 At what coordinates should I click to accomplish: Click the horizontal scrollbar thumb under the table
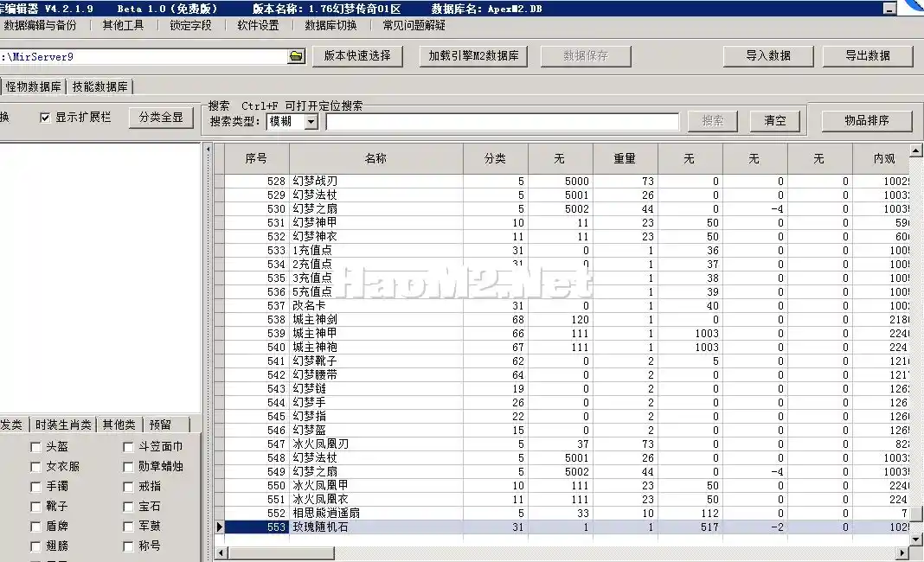pyautogui.click(x=281, y=552)
